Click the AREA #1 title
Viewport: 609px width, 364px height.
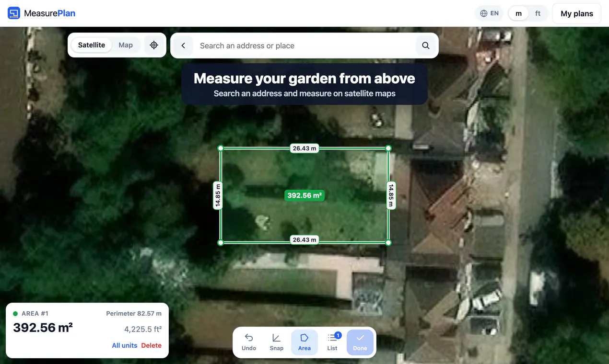(x=35, y=314)
